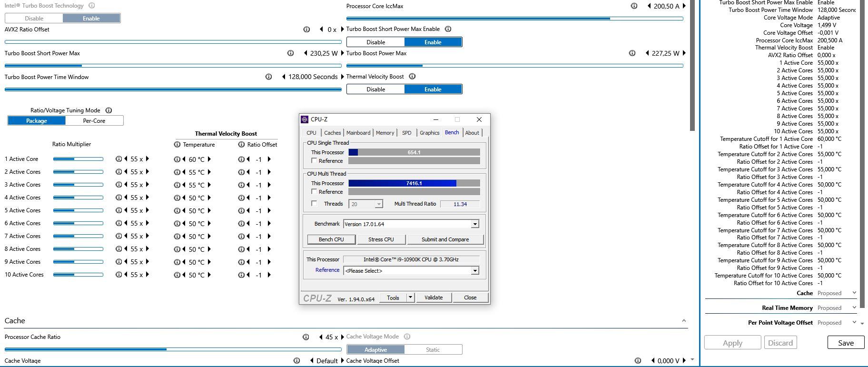Decrease 5 Active Cores ratio multiplier
This screenshot has width=868, height=367.
126,210
